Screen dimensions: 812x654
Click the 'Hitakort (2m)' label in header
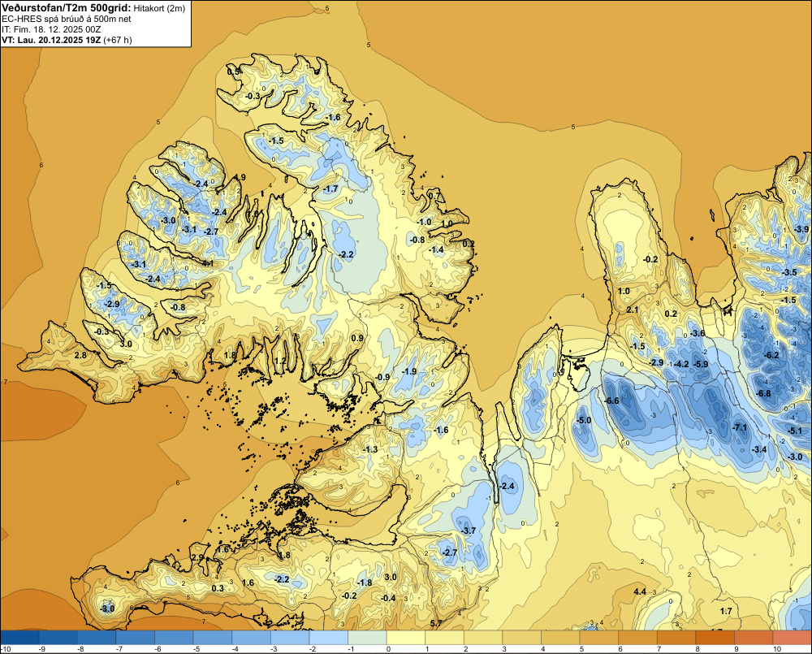click(x=159, y=8)
